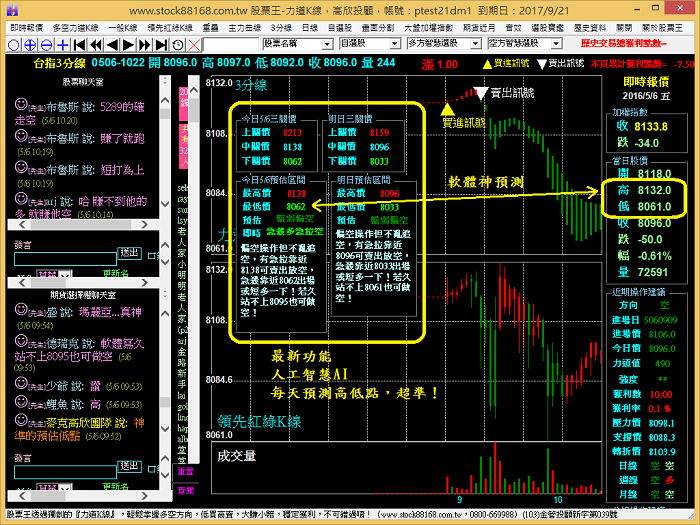Click stock chat horizontal scrollbar right arrow

[144, 225]
